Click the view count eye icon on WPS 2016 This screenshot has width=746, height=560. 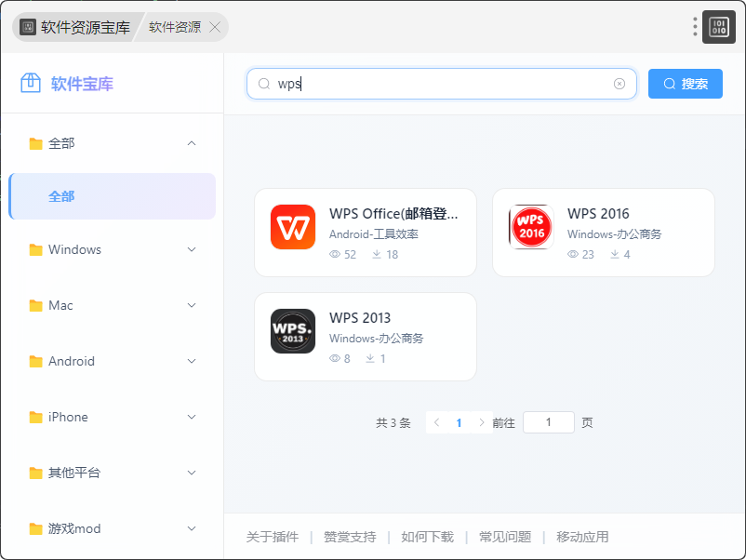[x=573, y=254]
